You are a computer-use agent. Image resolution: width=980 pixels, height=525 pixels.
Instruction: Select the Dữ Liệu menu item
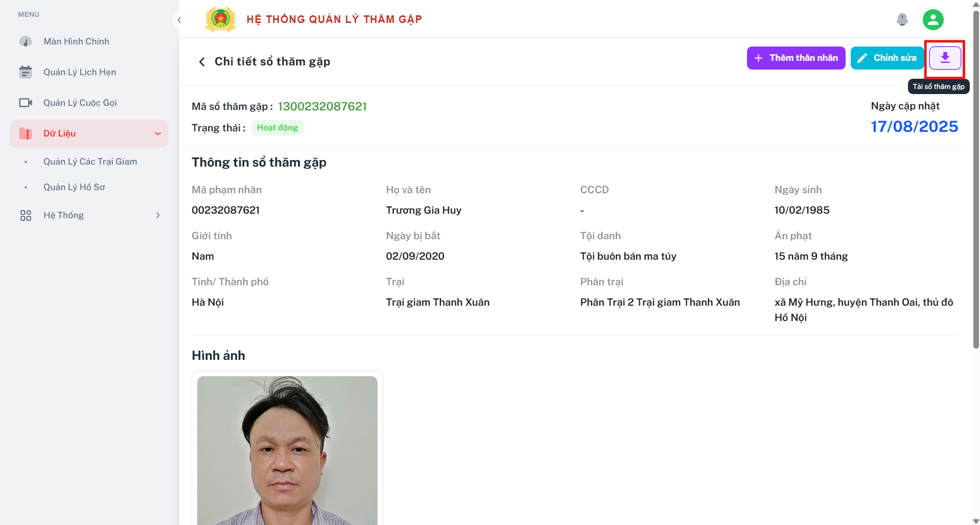point(89,133)
